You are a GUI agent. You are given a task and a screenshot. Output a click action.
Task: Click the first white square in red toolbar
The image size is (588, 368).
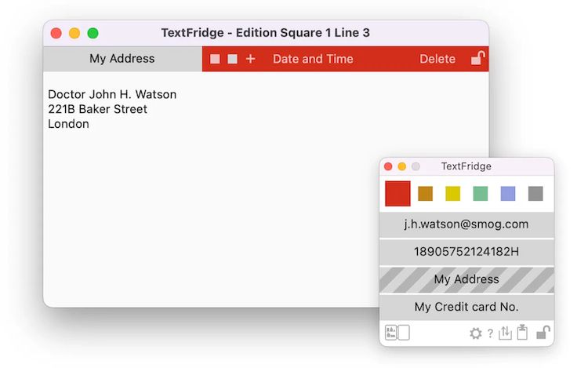point(215,59)
